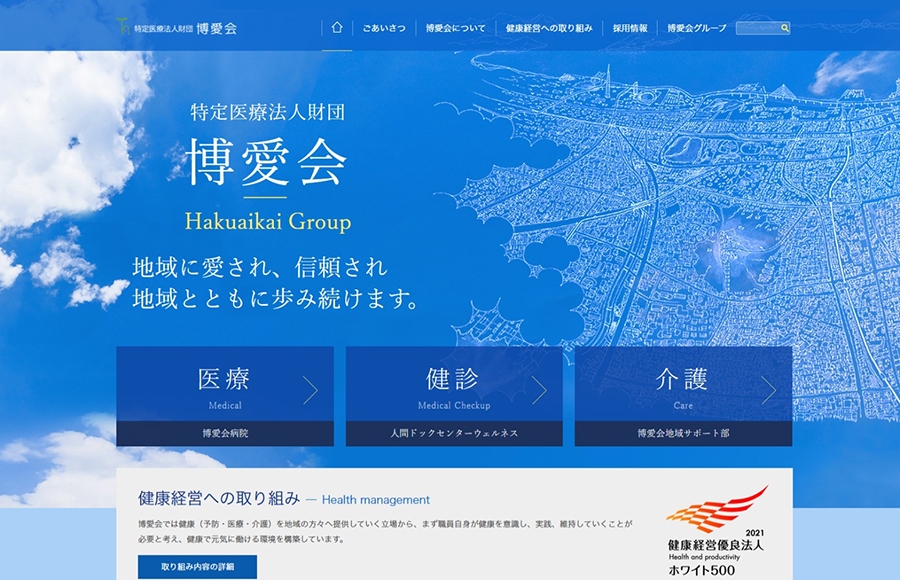Click the 取り組み内容の詳細 button
The width and height of the screenshot is (900, 580).
[197, 566]
